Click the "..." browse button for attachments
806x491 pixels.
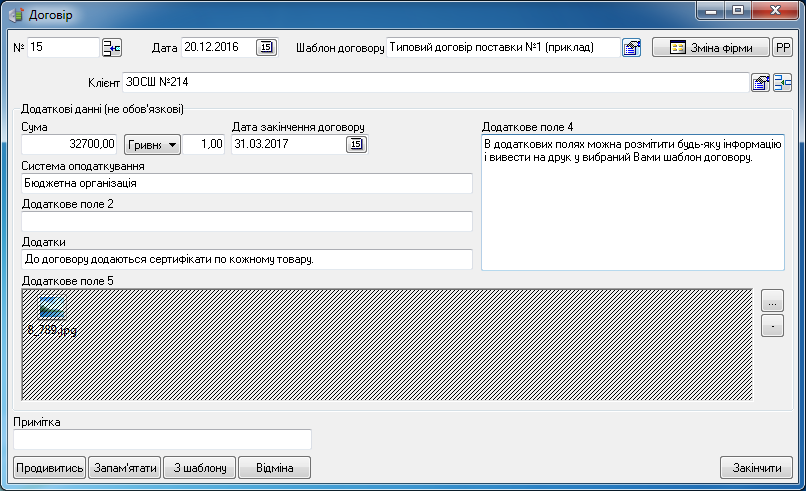(x=772, y=300)
